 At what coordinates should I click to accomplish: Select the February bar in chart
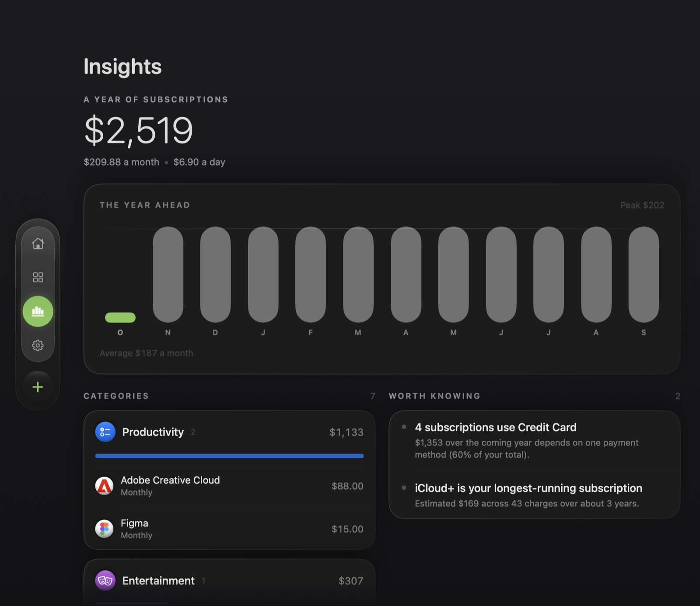click(x=311, y=274)
